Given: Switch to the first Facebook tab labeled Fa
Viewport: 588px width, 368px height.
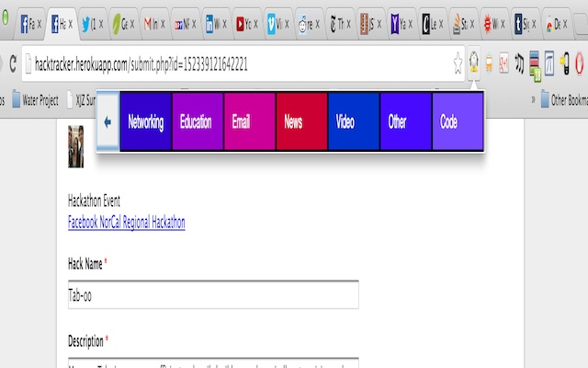Looking at the screenshot, I should click(x=30, y=25).
